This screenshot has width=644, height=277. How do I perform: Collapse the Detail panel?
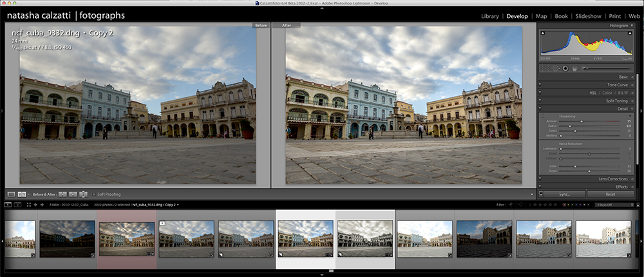(632, 109)
